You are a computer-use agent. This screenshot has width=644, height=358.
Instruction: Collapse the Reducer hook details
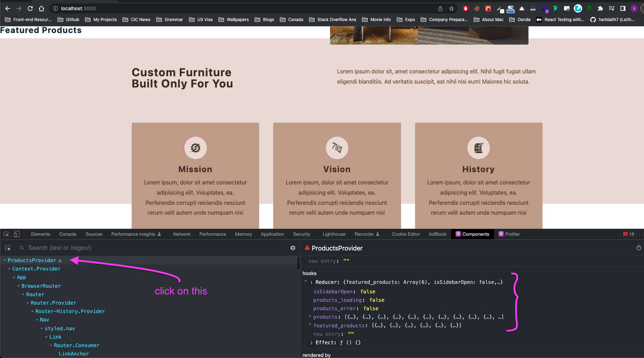point(305,282)
